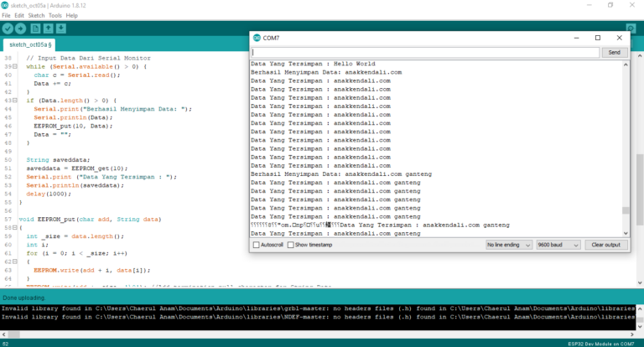Click the serial monitor vertical scrollbar thumb
The width and height of the screenshot is (644, 347).
626,210
